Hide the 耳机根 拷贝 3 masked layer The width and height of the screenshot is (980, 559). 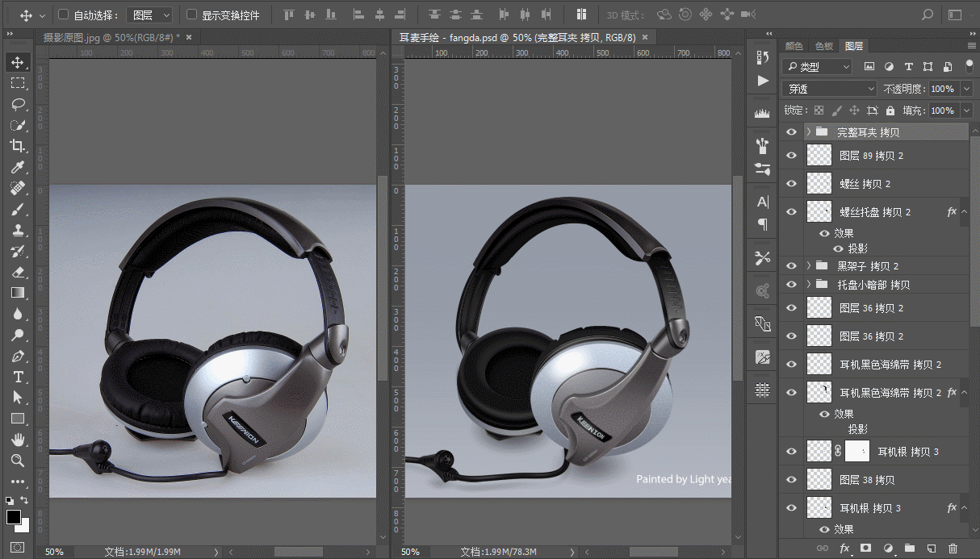tap(791, 451)
